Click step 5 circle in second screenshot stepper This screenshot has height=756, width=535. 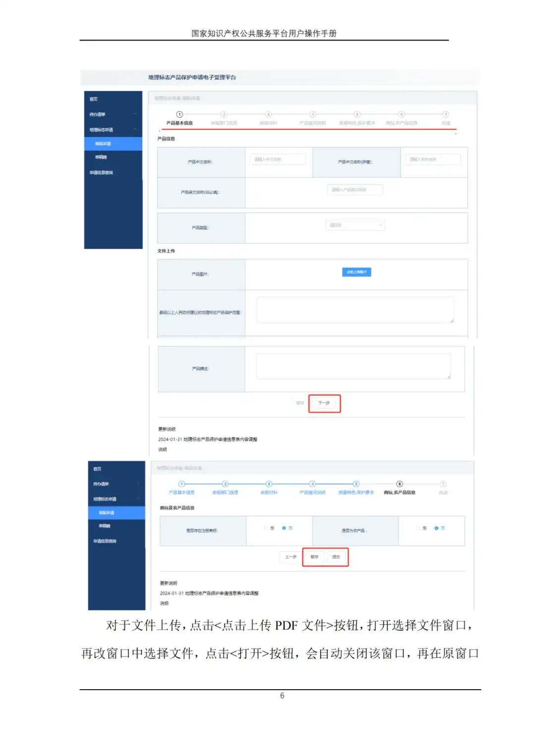coord(356,484)
